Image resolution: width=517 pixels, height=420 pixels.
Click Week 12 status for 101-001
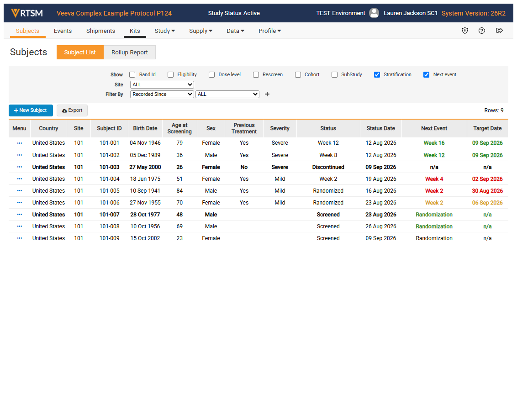click(328, 143)
